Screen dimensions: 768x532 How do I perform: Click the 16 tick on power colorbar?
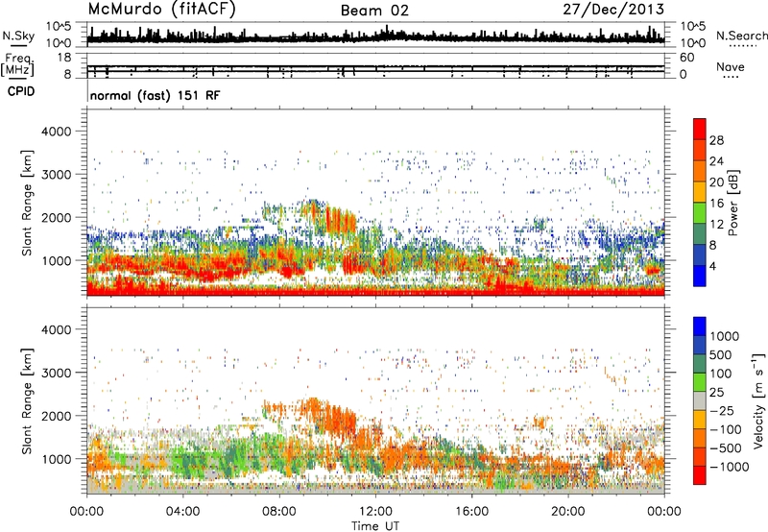click(x=716, y=204)
